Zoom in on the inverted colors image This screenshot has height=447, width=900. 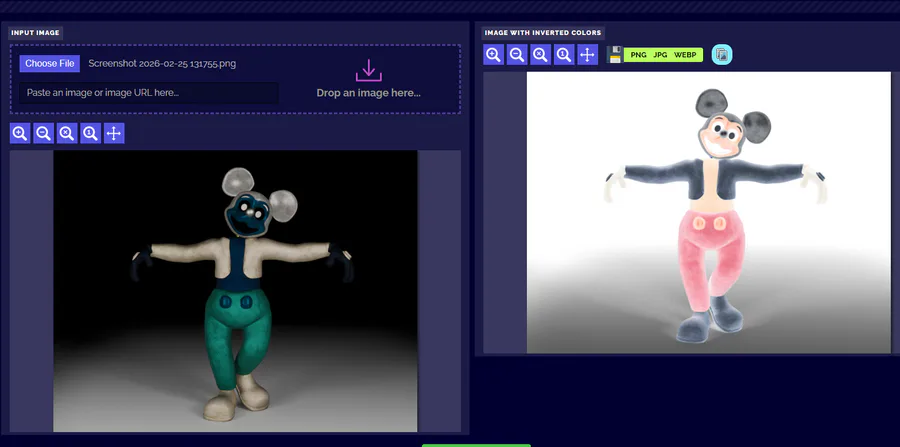coord(494,55)
